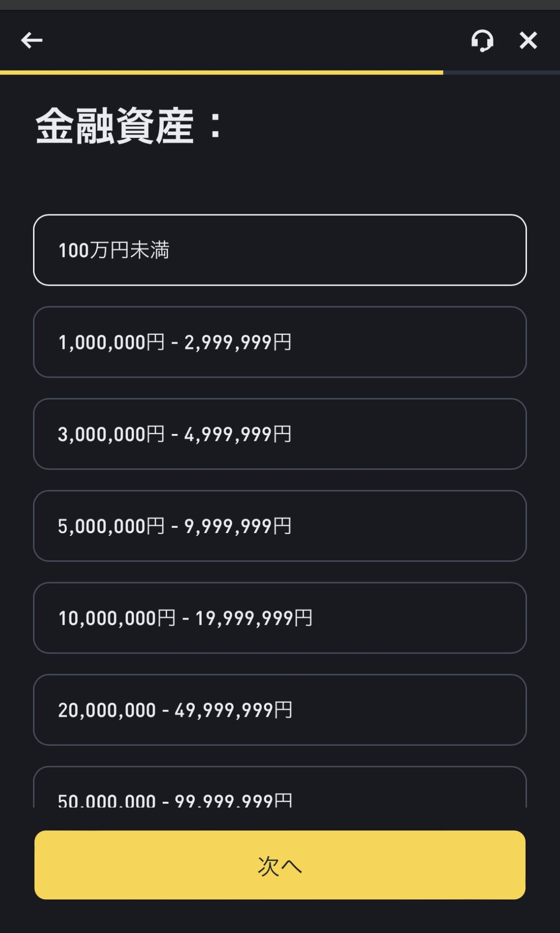Select 5,000,000円 - 9,999,999円 asset range
The image size is (560, 933).
[x=280, y=525]
